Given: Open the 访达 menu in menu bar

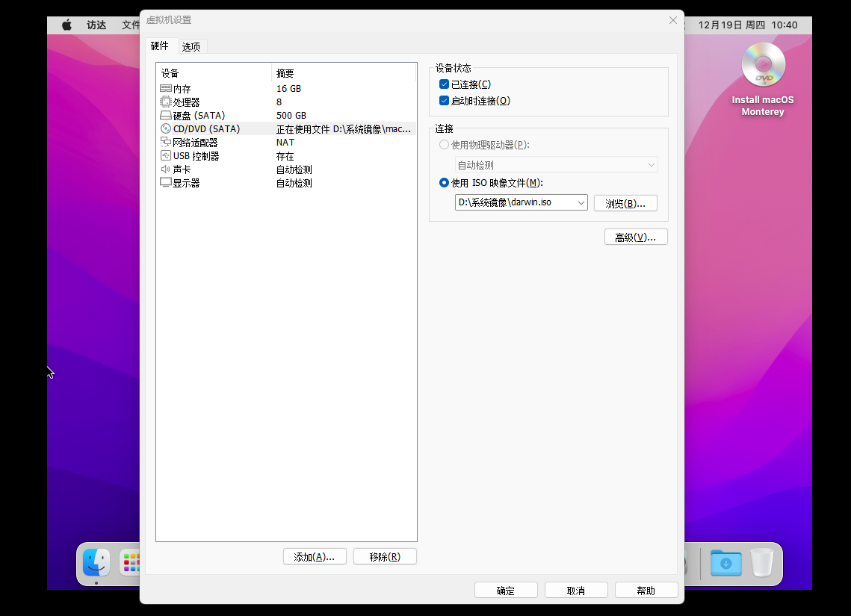Looking at the screenshot, I should (x=96, y=25).
